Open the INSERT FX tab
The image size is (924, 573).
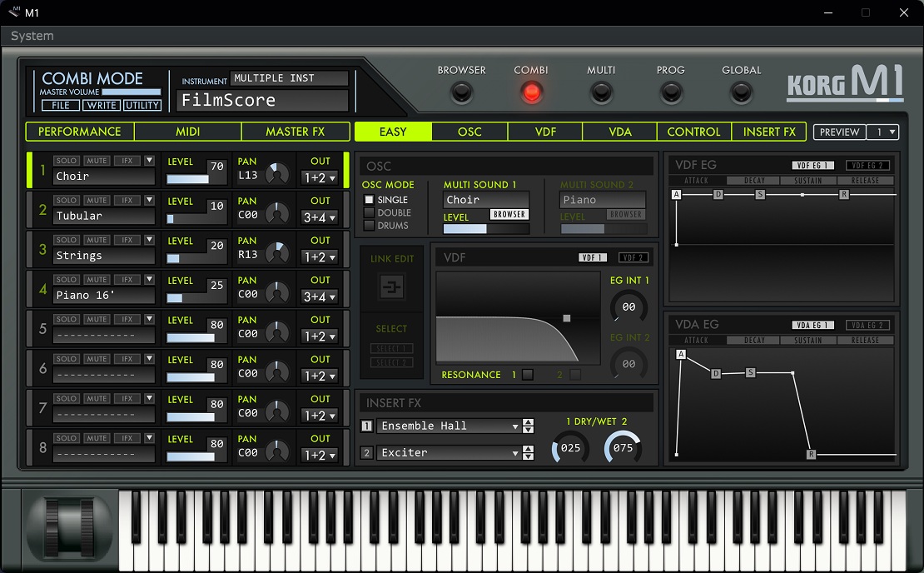pos(769,132)
